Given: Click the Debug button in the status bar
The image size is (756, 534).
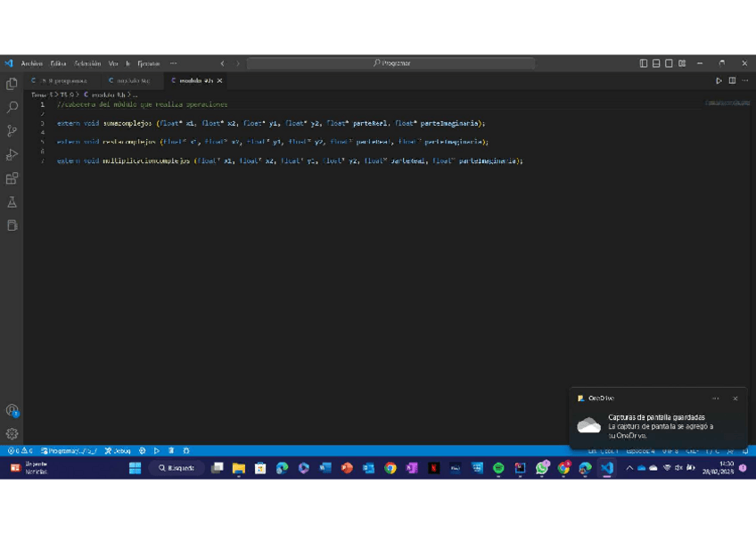Looking at the screenshot, I should (118, 451).
